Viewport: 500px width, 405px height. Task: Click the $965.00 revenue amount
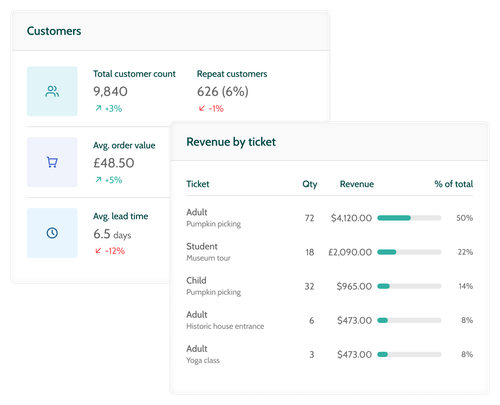click(x=354, y=286)
